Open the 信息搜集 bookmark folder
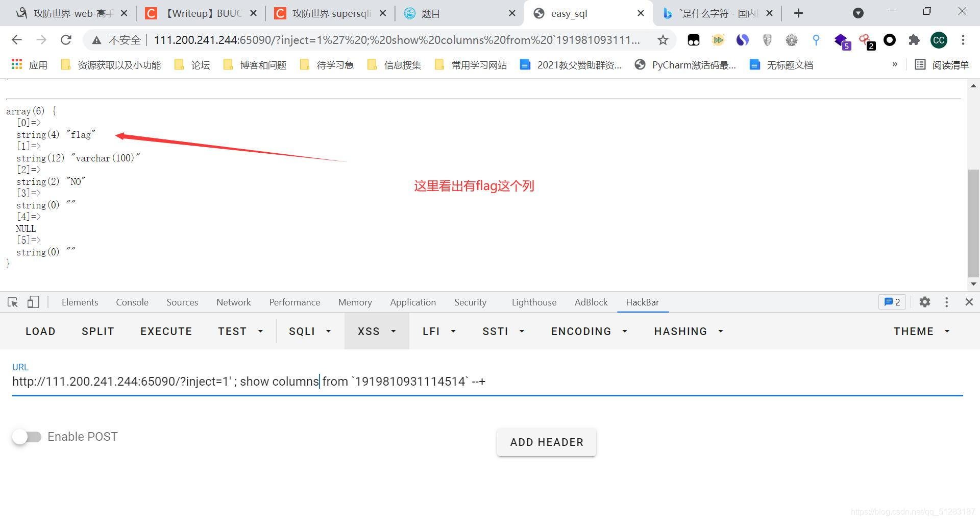This screenshot has width=980, height=521. point(395,64)
